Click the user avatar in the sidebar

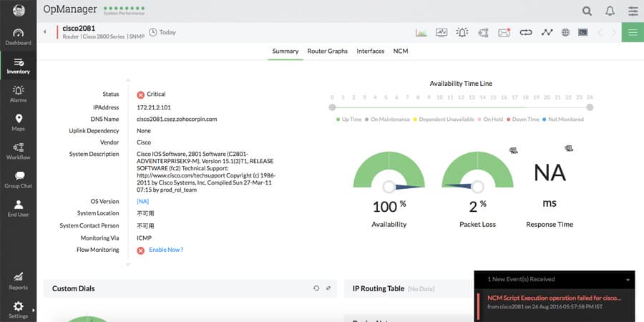[19, 11]
